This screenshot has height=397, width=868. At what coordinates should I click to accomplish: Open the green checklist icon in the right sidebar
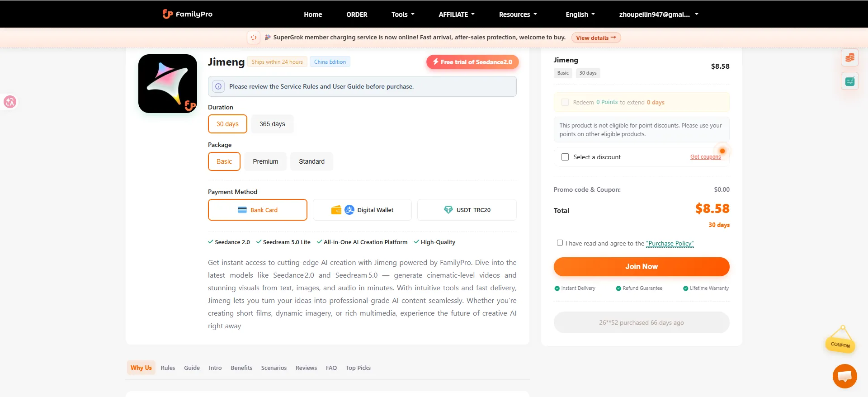[850, 81]
